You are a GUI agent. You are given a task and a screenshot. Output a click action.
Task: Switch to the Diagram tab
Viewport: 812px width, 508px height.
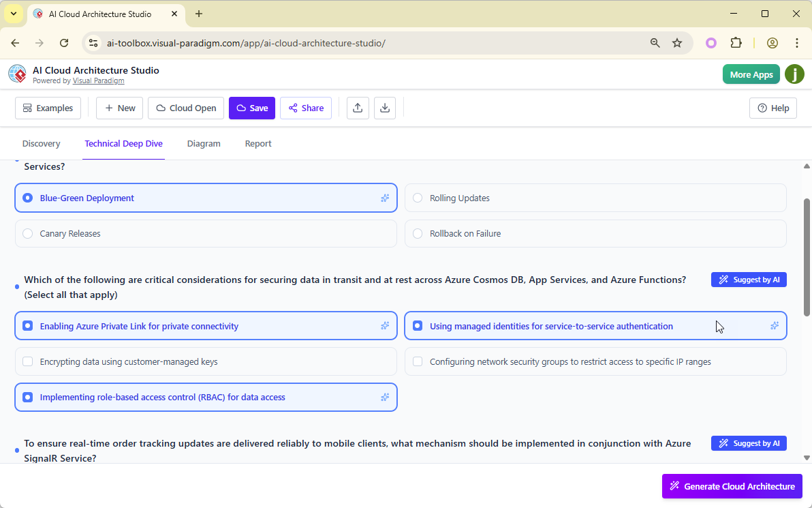(x=204, y=143)
